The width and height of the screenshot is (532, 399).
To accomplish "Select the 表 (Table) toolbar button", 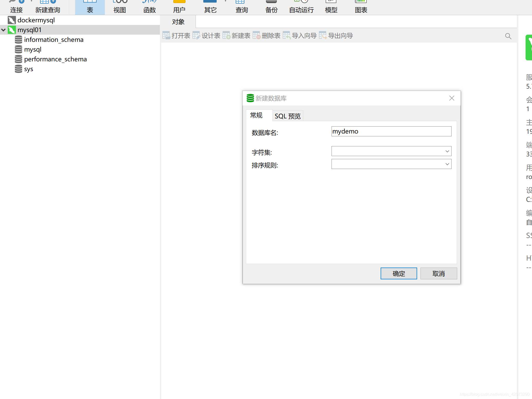I will click(x=90, y=7).
